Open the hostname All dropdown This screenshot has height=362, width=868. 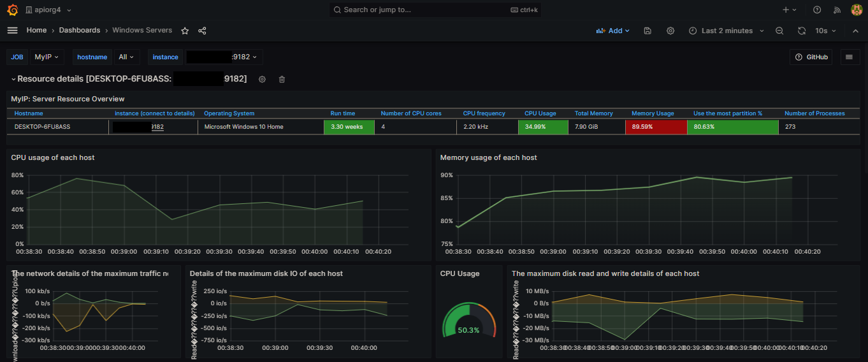pyautogui.click(x=126, y=57)
